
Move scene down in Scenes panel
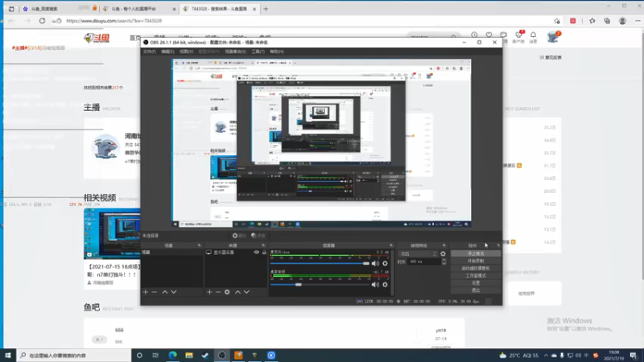(x=174, y=292)
